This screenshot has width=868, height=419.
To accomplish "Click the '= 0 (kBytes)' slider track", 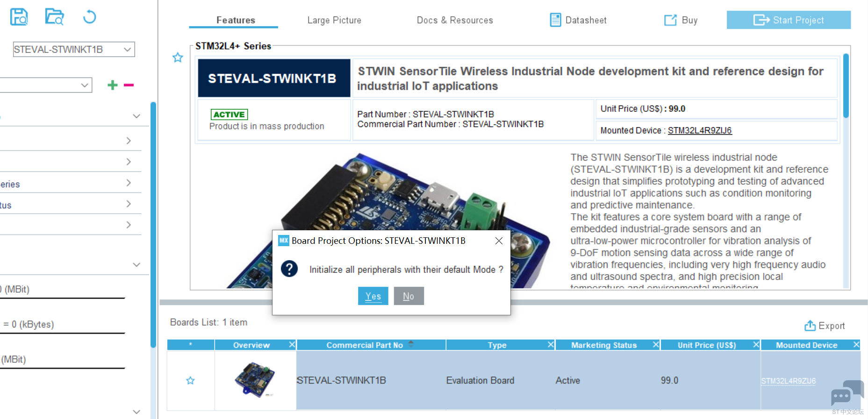I will [x=62, y=333].
